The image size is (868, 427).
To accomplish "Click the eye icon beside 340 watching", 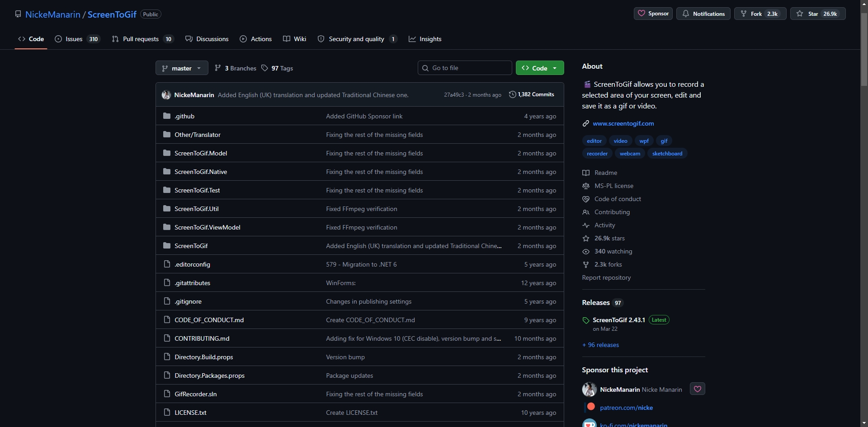I will [586, 251].
